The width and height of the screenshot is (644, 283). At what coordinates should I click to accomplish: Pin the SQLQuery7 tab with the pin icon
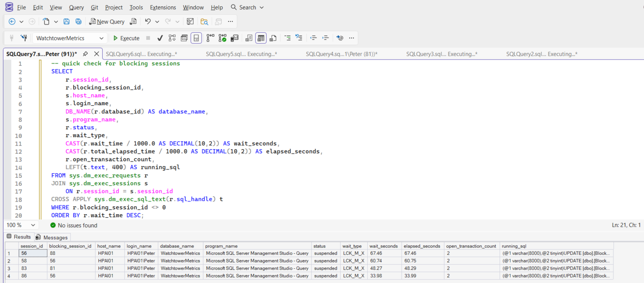(x=85, y=54)
